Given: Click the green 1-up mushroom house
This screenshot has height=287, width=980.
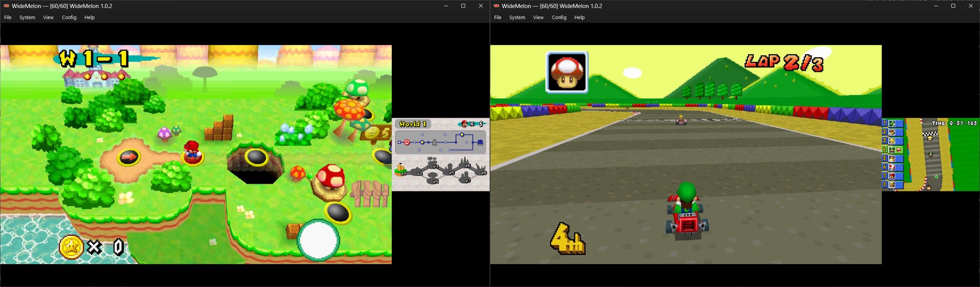Looking at the screenshot, I should point(356,88).
